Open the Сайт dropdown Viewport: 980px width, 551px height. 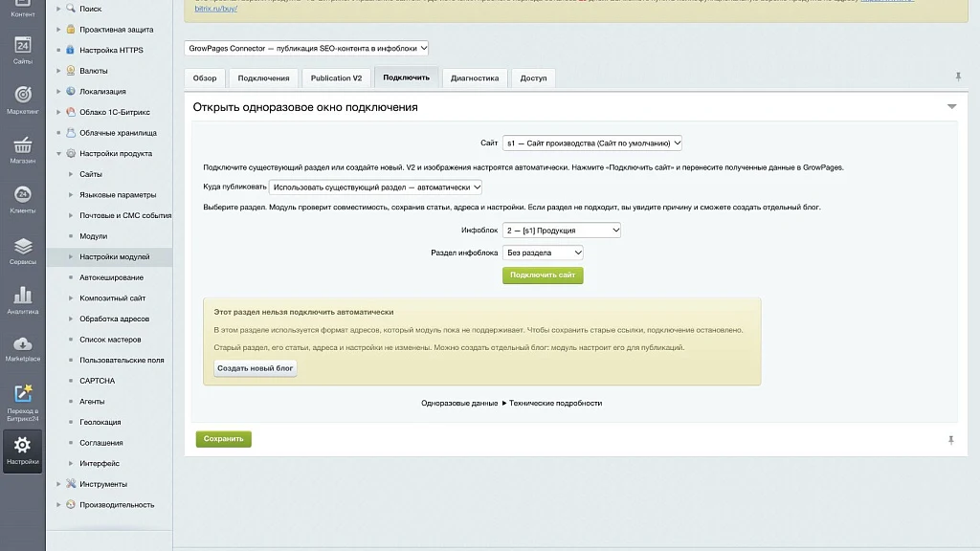[x=591, y=143]
